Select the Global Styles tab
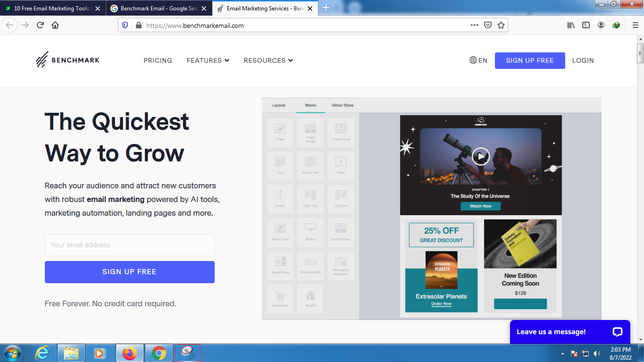The image size is (644, 362). coord(343,105)
